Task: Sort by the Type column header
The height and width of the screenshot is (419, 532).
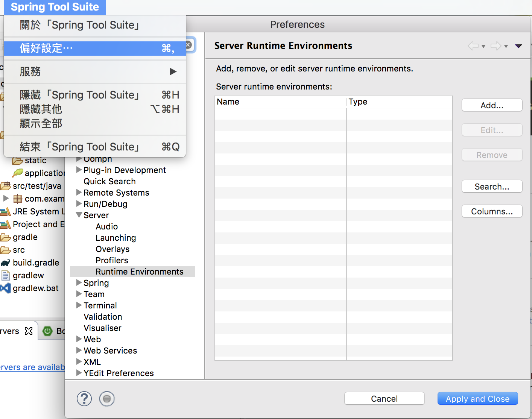Action: click(x=400, y=102)
